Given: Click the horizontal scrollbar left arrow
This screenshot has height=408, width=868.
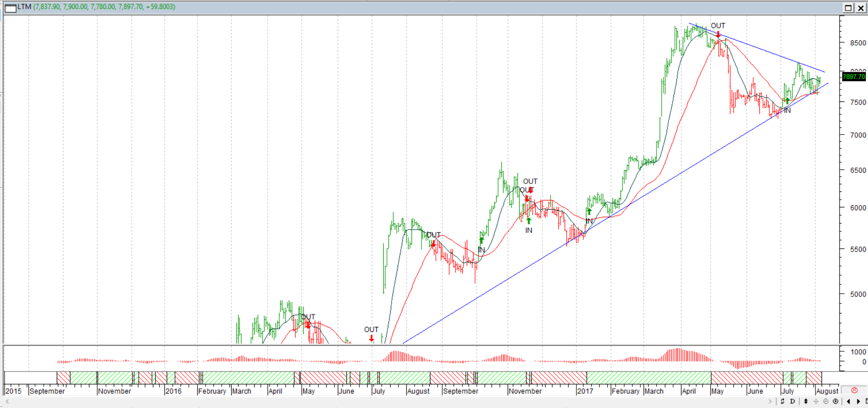Looking at the screenshot, I should [7, 402].
